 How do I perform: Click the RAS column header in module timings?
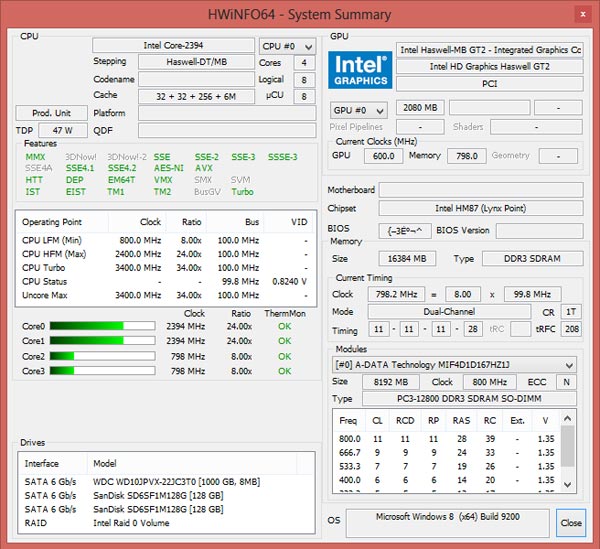click(x=461, y=421)
